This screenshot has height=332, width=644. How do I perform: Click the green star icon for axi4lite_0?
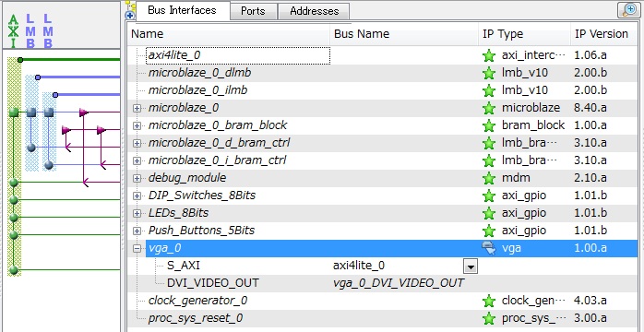point(489,55)
